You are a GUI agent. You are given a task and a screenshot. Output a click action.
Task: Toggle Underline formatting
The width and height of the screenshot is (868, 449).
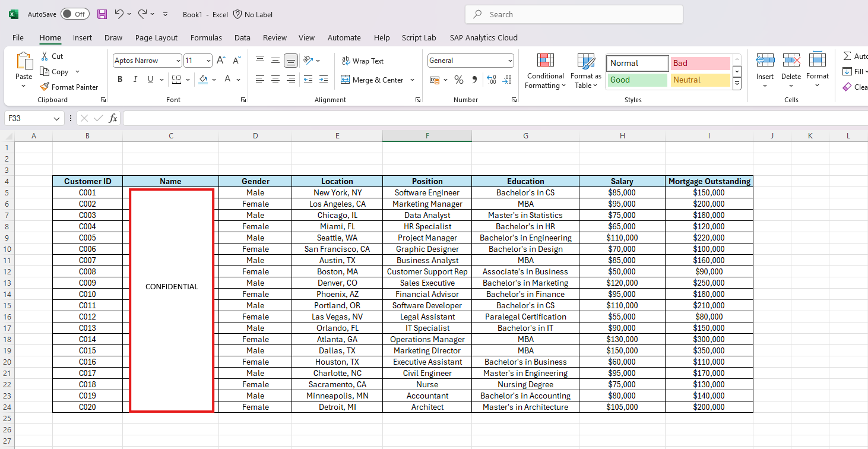[150, 80]
